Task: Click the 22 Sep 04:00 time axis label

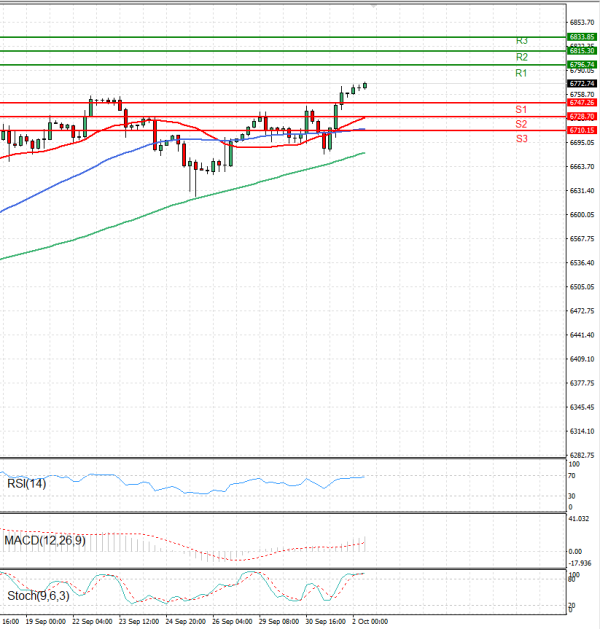Action: coord(92,621)
